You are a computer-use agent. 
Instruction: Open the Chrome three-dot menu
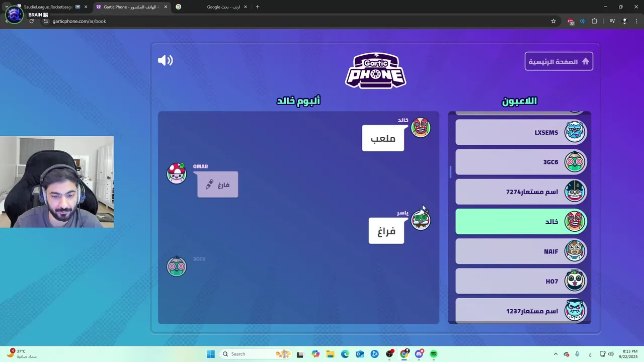click(636, 21)
